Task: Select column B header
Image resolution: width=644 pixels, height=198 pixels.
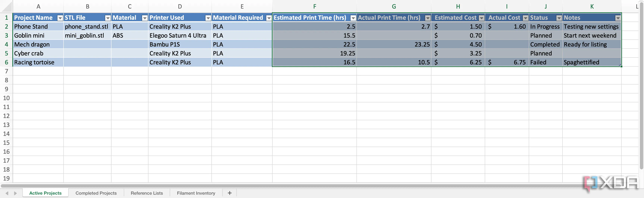Action: (87, 7)
